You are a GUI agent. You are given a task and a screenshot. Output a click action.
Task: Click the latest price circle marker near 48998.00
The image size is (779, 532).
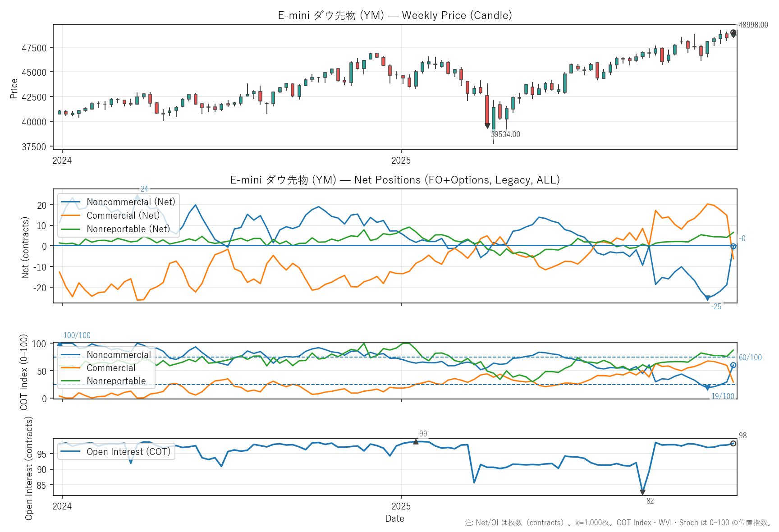click(x=733, y=33)
